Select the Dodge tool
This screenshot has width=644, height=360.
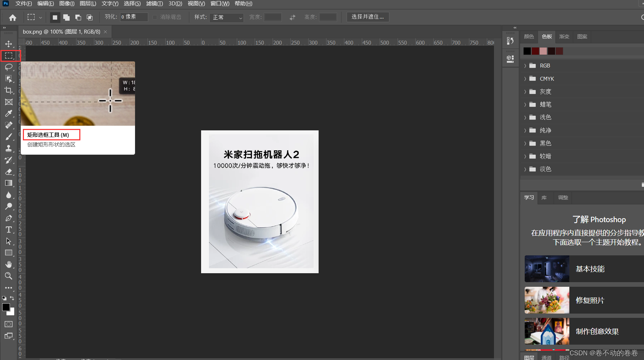(9, 206)
